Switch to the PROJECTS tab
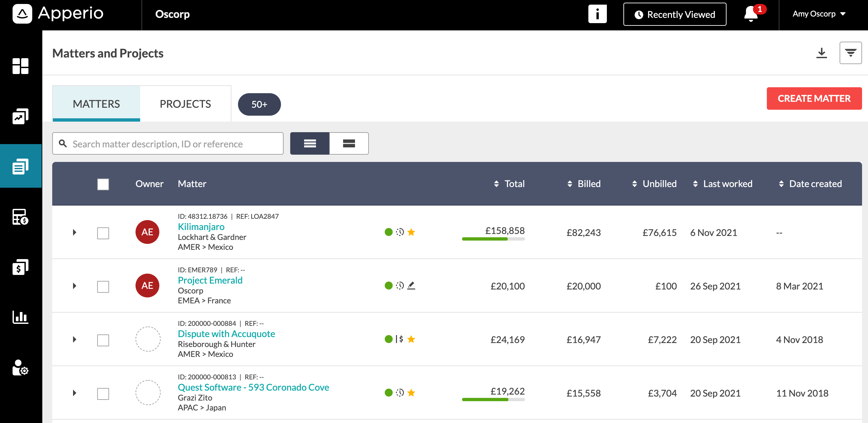The width and height of the screenshot is (868, 423). click(x=185, y=103)
